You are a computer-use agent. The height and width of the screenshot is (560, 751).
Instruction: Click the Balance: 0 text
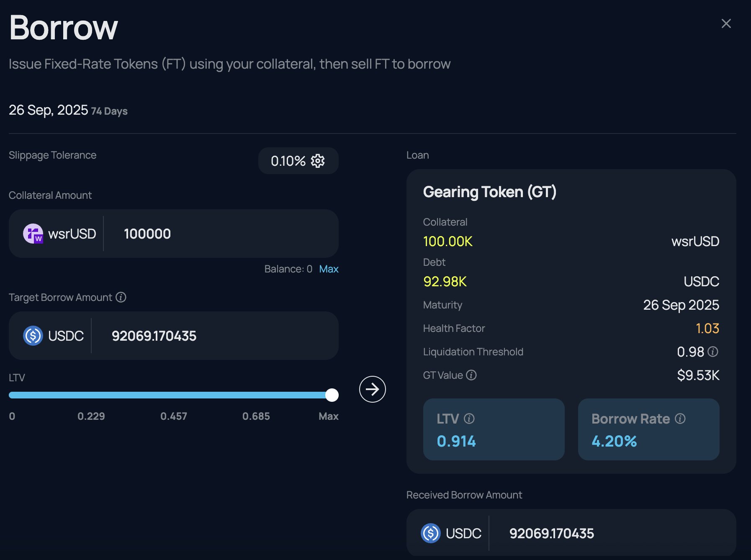pos(288,269)
